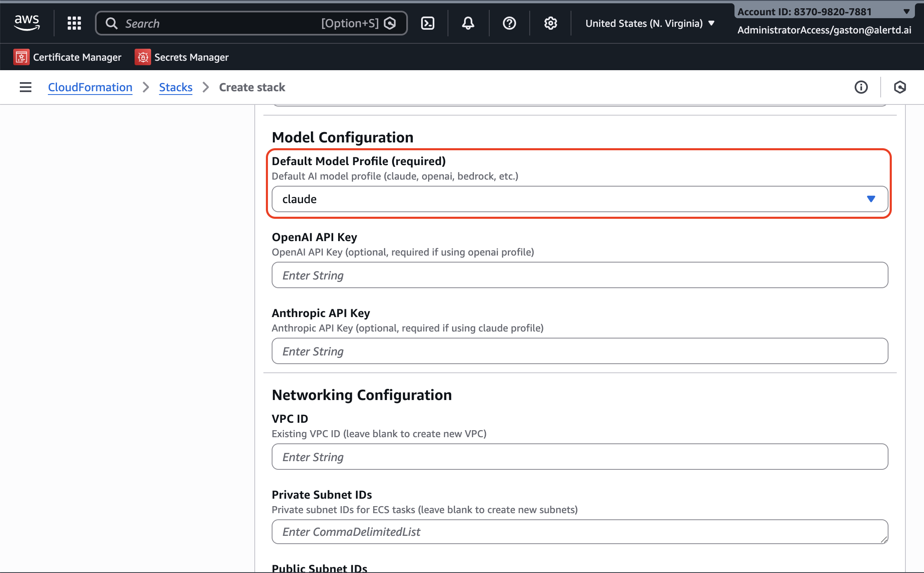Expand the Default Model Profile dropdown
Image resolution: width=924 pixels, height=573 pixels.
click(580, 199)
